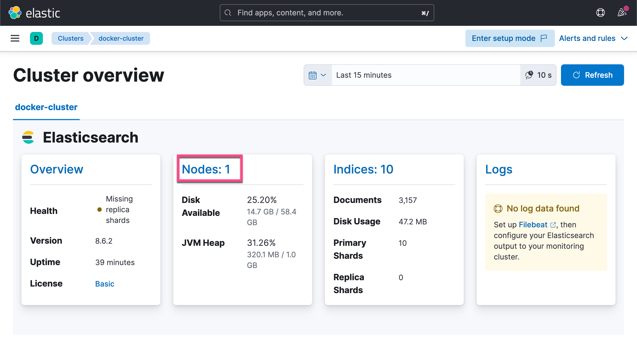637x364 pixels.
Task: Click the Elastic logo
Action: coord(35,13)
